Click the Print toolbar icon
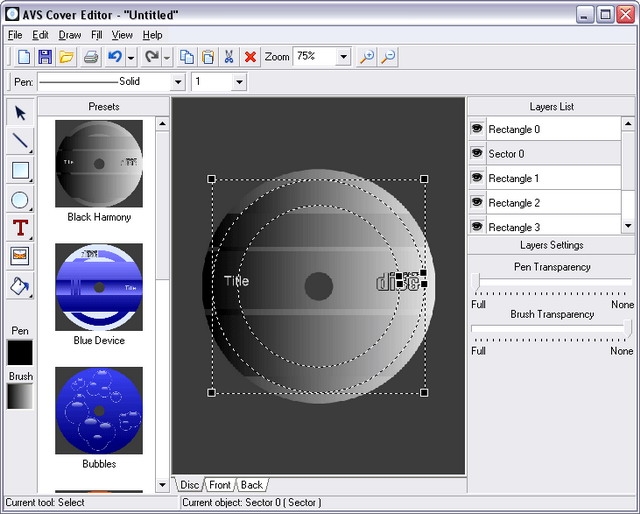 tap(91, 57)
